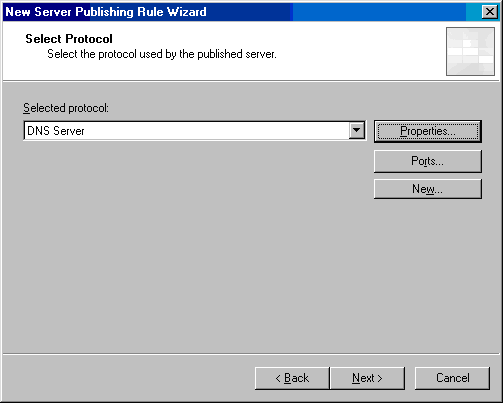
Task: Open protocol Properties dialog
Action: 428,131
